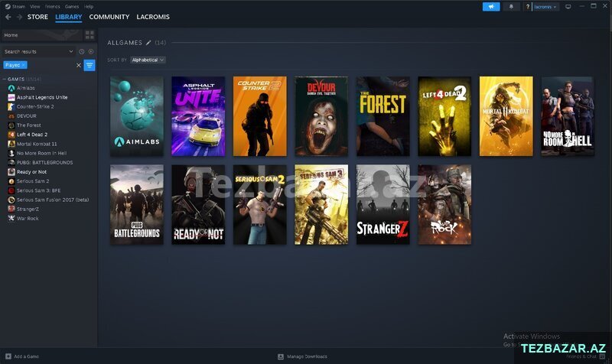
Task: Click the Steam logo icon
Action: tap(8, 6)
